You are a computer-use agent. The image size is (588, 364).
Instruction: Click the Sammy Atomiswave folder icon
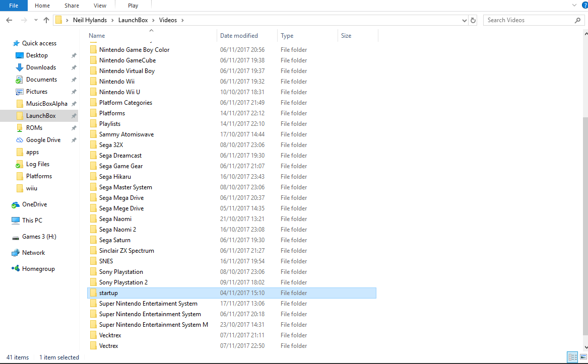[x=93, y=134]
